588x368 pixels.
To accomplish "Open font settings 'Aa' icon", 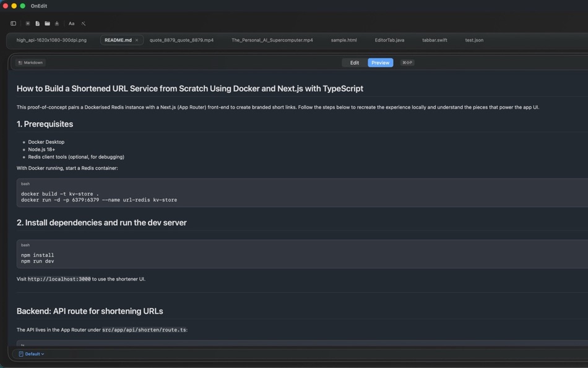I will [71, 24].
